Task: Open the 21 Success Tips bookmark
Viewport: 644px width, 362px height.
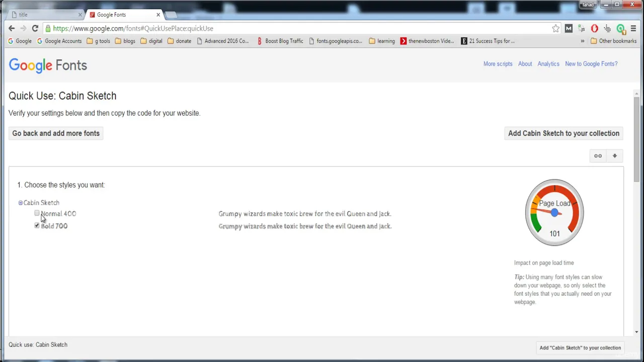Action: point(488,41)
